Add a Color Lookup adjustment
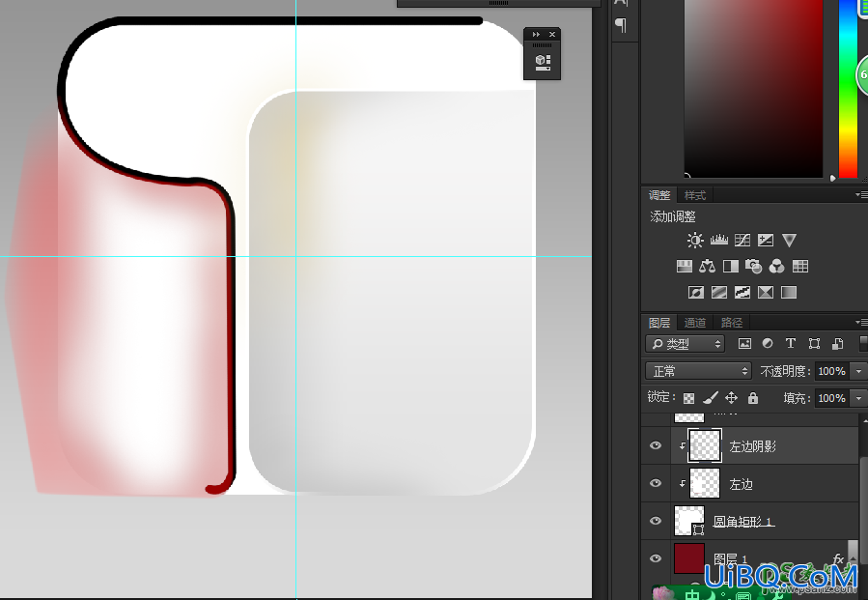 click(x=800, y=267)
